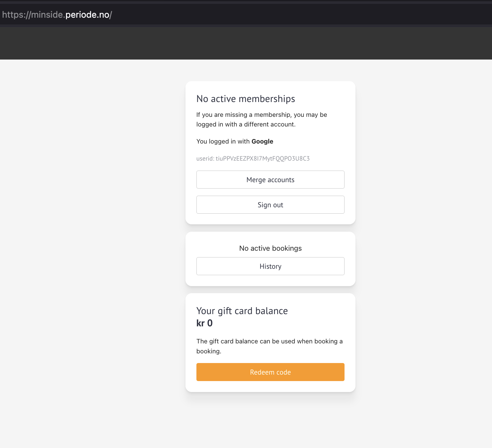The height and width of the screenshot is (448, 492).
Task: Click the 'kr 0' balance amount
Action: tap(204, 323)
